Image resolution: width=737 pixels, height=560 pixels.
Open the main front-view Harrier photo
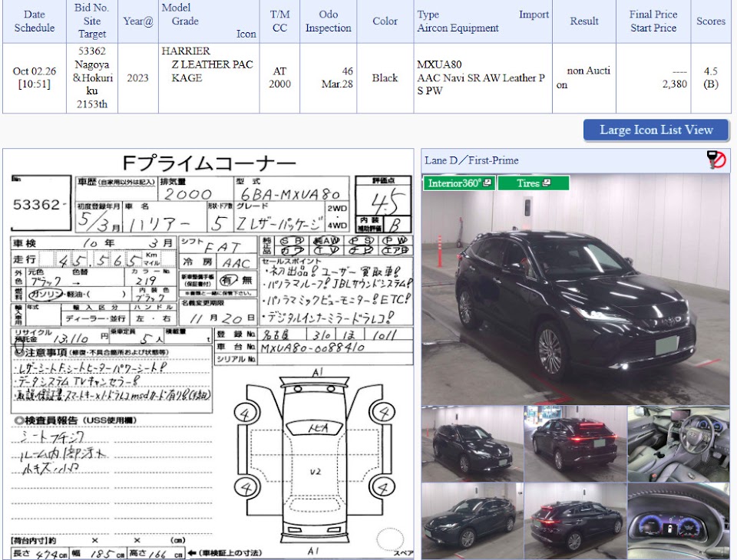click(x=576, y=289)
